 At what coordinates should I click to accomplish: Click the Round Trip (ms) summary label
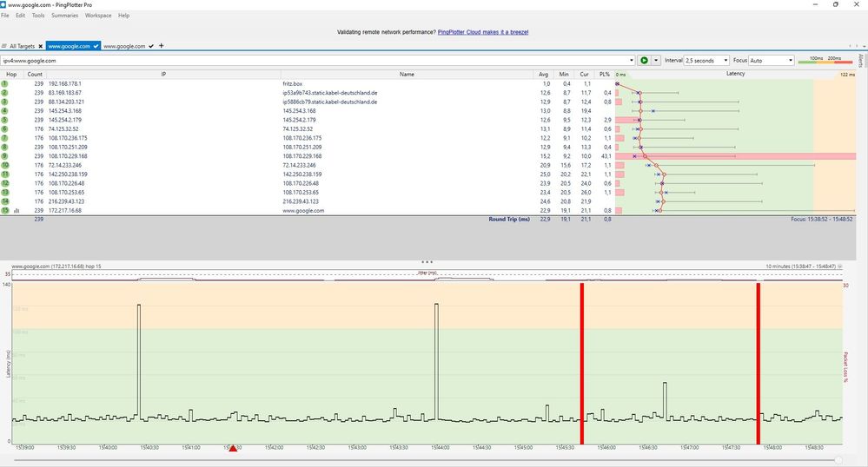click(x=509, y=219)
